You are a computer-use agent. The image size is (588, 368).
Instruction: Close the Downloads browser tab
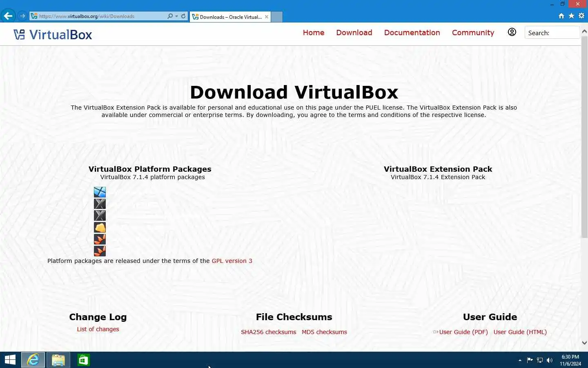pyautogui.click(x=267, y=17)
